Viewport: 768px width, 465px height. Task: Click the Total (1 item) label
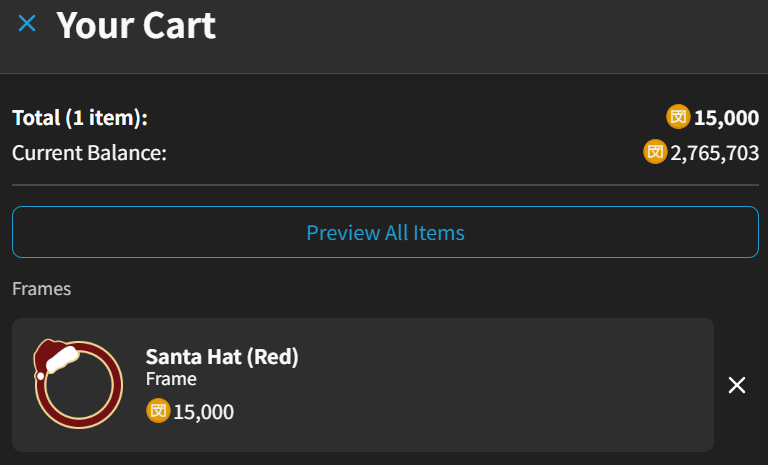point(80,118)
